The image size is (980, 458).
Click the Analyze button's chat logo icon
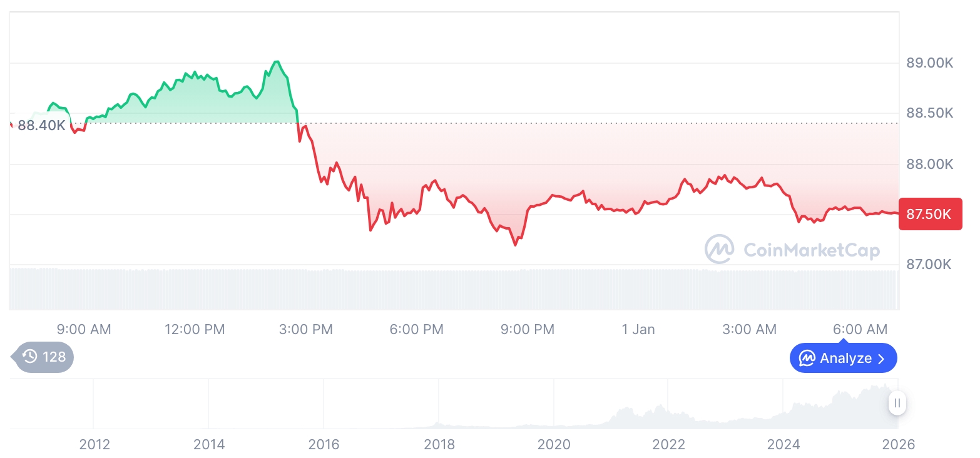[x=807, y=359]
